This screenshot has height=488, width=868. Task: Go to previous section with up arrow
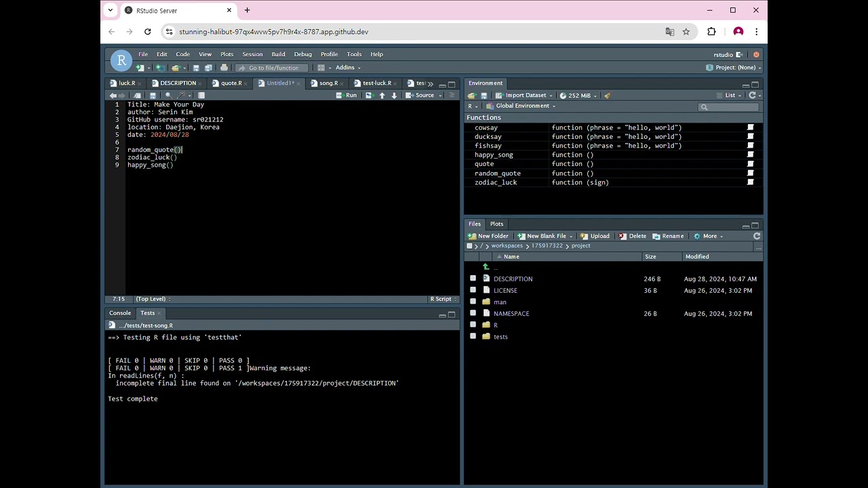(x=382, y=96)
